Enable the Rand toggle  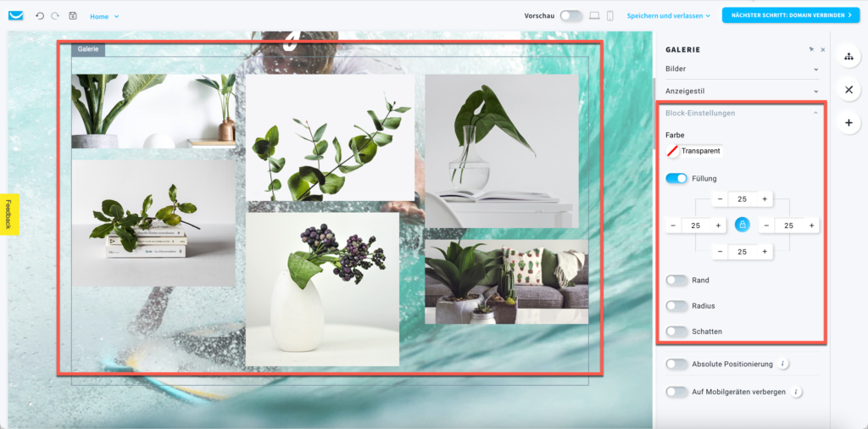point(676,280)
